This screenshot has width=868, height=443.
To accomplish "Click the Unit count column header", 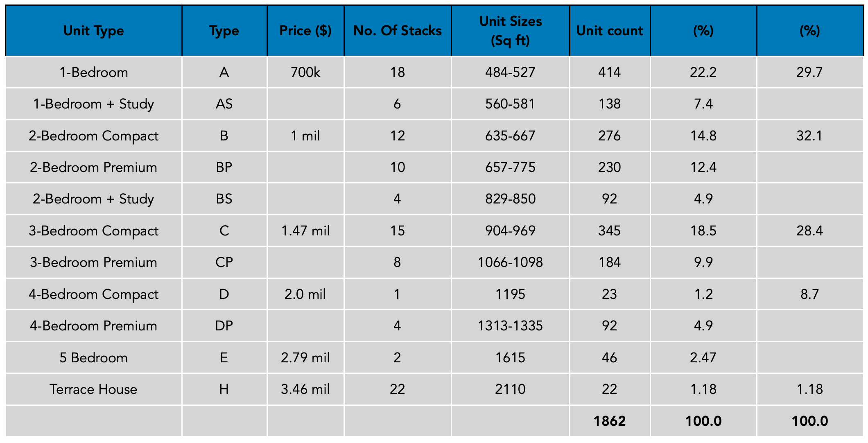I will coord(610,31).
